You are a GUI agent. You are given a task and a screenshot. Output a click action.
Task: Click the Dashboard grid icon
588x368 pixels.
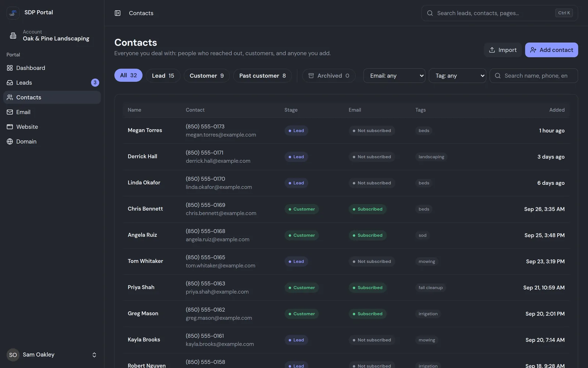(x=10, y=68)
